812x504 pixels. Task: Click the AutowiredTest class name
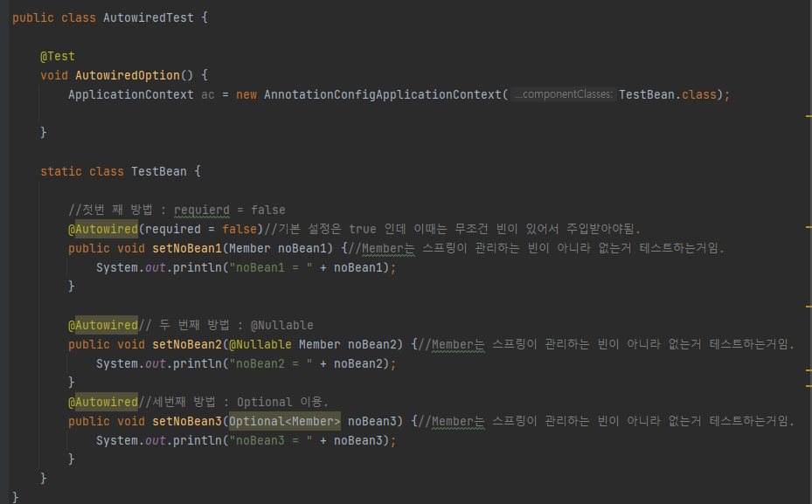148,17
